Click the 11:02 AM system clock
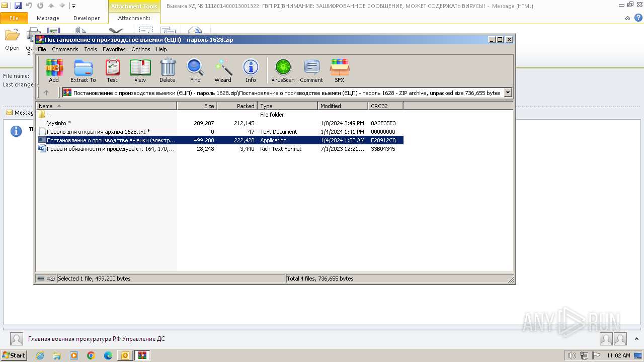The image size is (644, 362). point(618,355)
